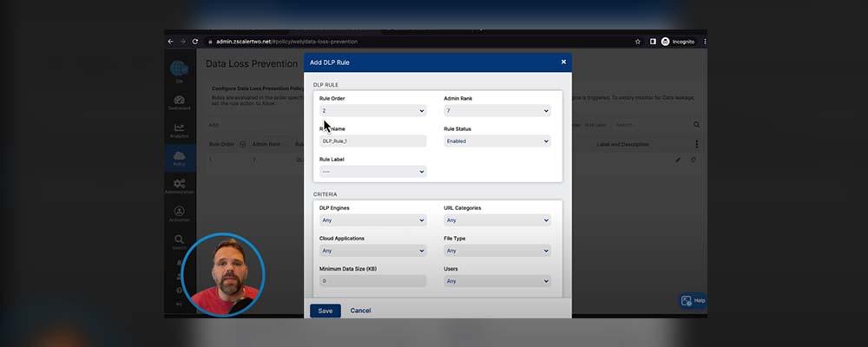Edit rule 1 using the pencil icon
Viewport: 868px width, 347px height.
pyautogui.click(x=678, y=160)
